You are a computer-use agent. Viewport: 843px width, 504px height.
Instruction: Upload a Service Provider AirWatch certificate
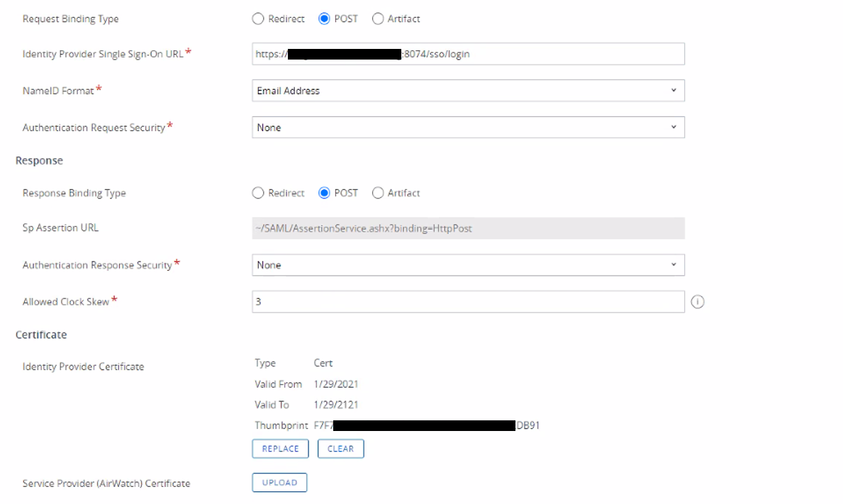(x=279, y=483)
